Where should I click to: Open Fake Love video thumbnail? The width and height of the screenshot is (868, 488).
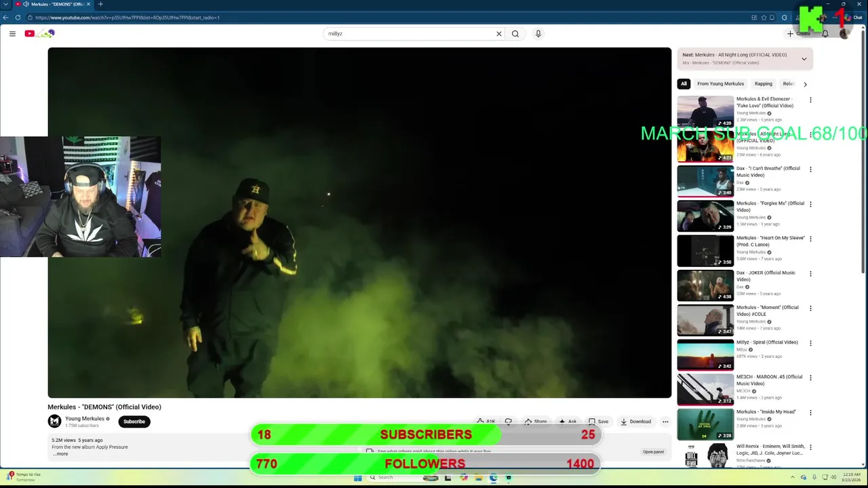[705, 111]
